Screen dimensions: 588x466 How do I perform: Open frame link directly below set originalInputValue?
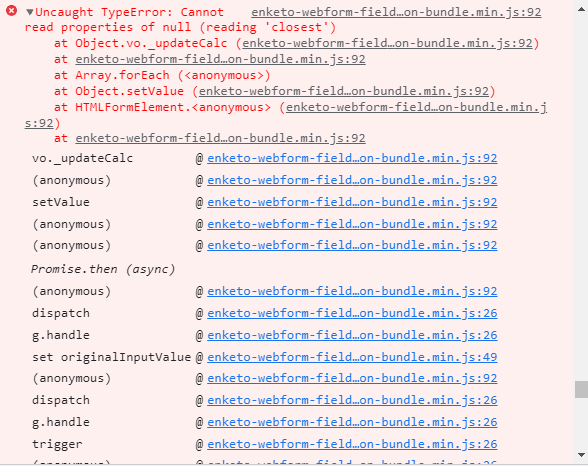pos(352,378)
